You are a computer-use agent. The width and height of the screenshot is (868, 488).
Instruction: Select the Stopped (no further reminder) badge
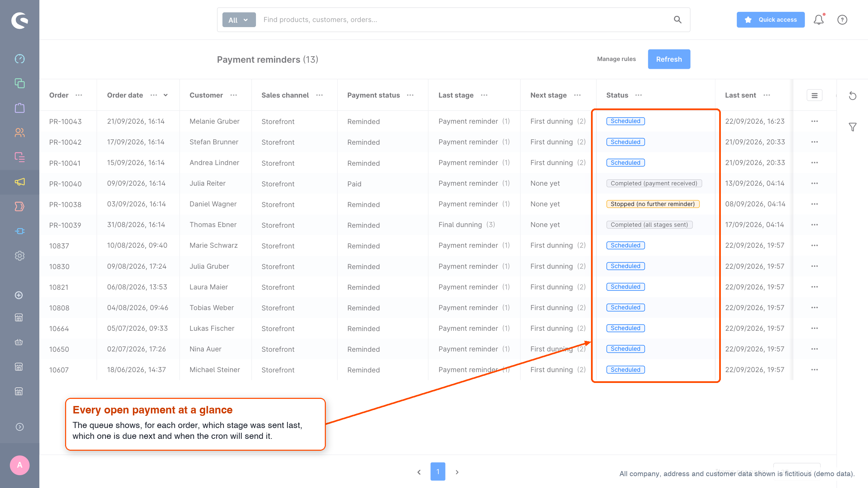tap(653, 204)
